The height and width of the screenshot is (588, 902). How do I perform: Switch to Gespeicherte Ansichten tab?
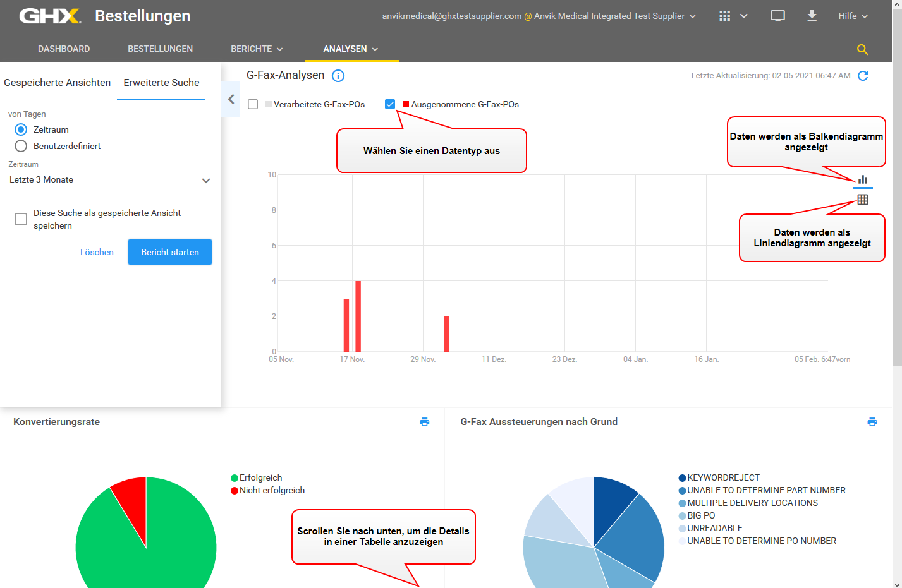point(58,83)
